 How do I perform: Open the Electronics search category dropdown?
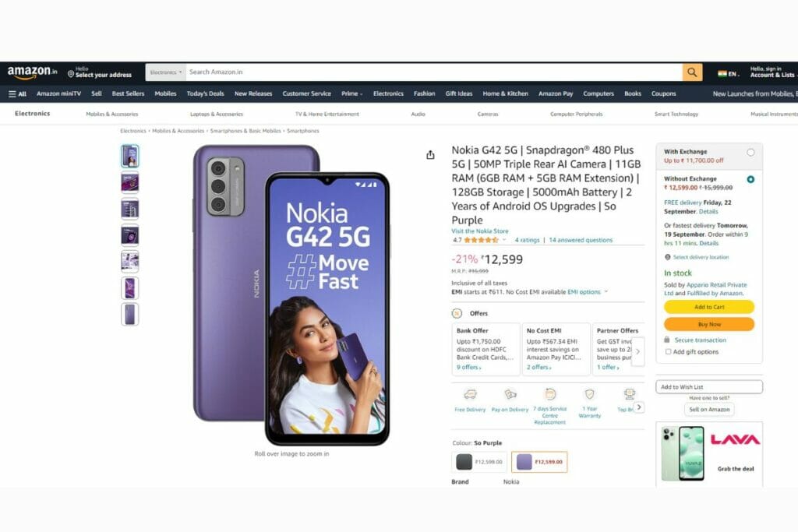coord(166,72)
